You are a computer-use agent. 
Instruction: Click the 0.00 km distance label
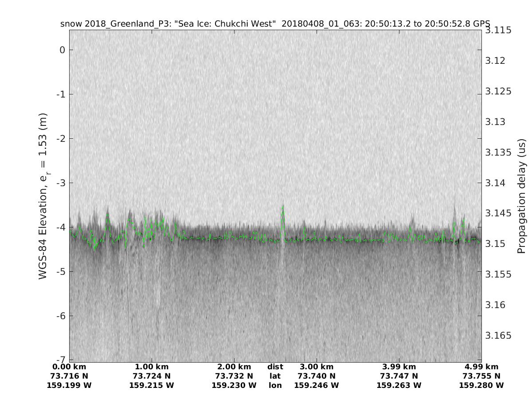[x=69, y=367]
